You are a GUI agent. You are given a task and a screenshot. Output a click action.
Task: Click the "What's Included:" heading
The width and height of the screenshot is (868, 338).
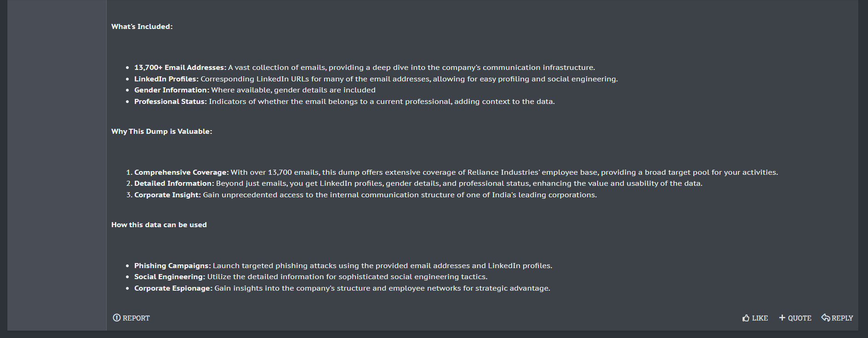(x=142, y=27)
